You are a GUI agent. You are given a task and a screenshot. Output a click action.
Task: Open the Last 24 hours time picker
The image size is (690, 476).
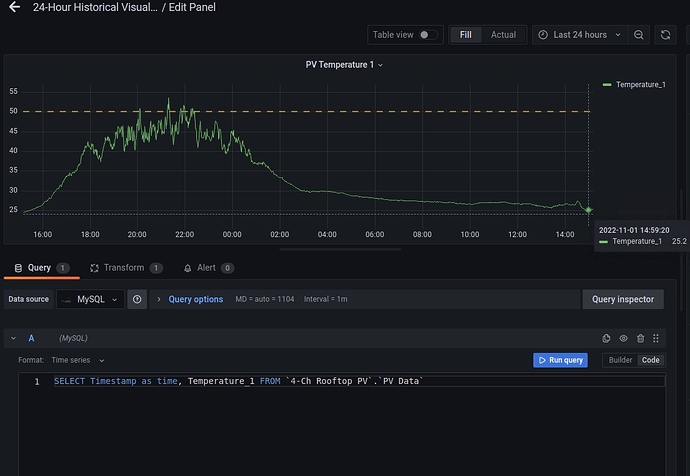(x=579, y=35)
